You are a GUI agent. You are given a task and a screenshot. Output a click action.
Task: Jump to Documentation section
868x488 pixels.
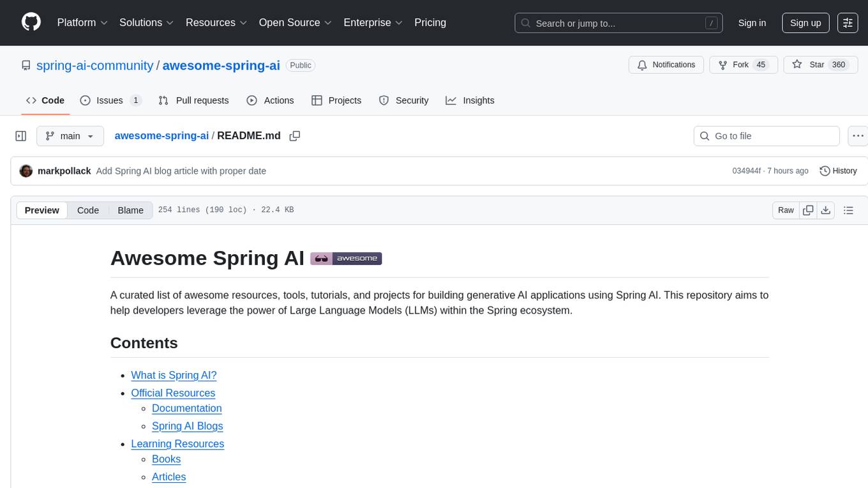click(x=187, y=408)
